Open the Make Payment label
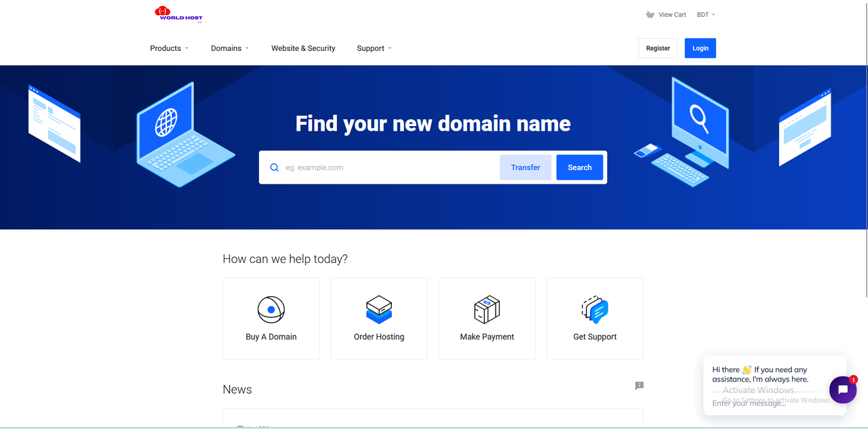 pos(487,337)
